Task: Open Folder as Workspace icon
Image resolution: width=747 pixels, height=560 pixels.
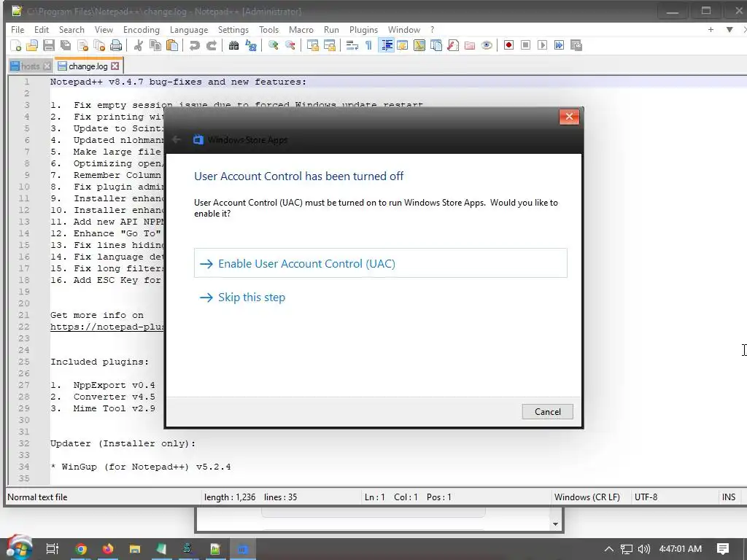Action: pos(470,45)
